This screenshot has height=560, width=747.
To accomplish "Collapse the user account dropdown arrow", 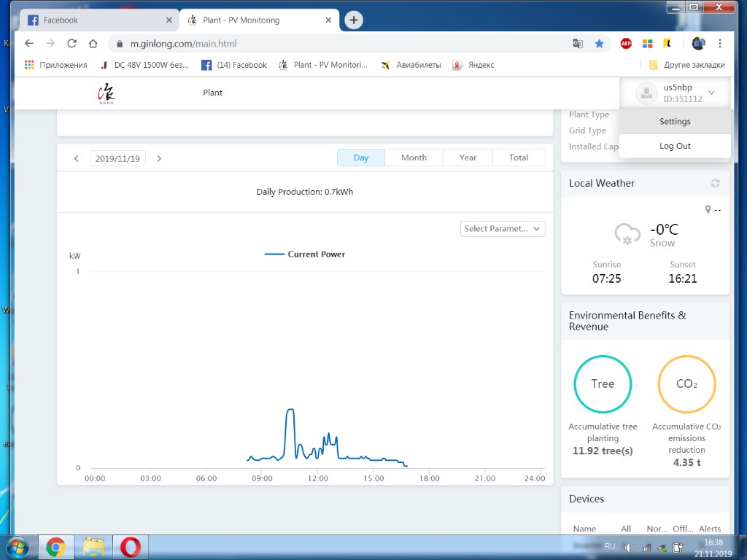I will [712, 93].
